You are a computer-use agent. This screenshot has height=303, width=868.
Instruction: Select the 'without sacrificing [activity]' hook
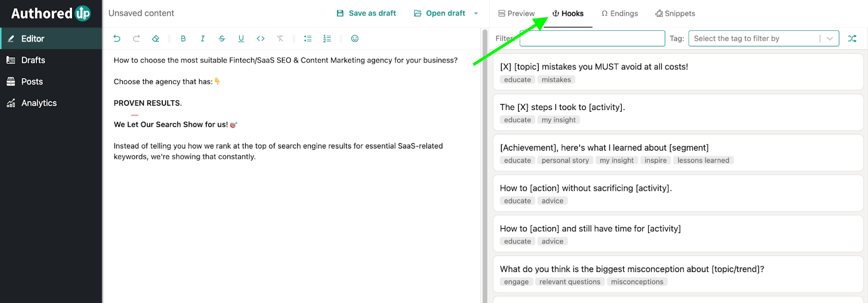click(x=678, y=194)
